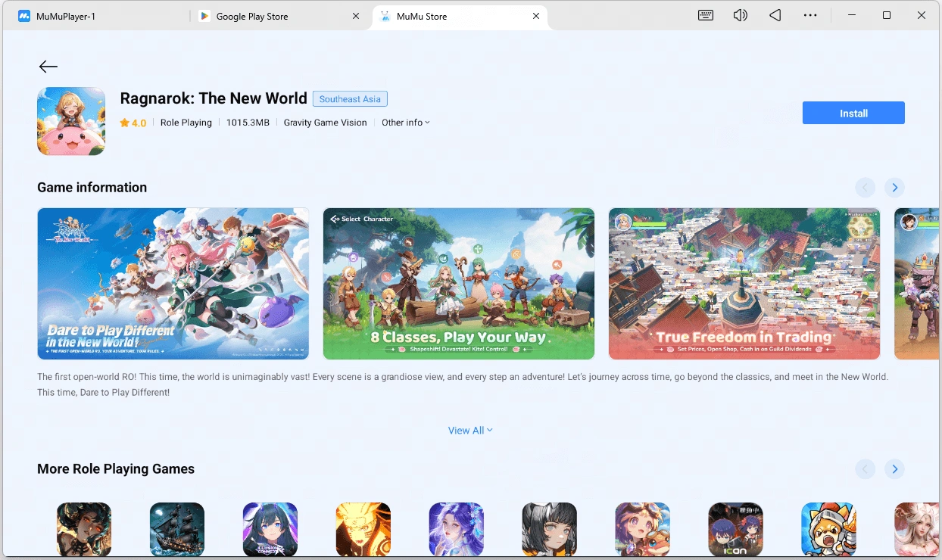Show next More Role Playing Games
This screenshot has width=942, height=560.
pos(894,469)
